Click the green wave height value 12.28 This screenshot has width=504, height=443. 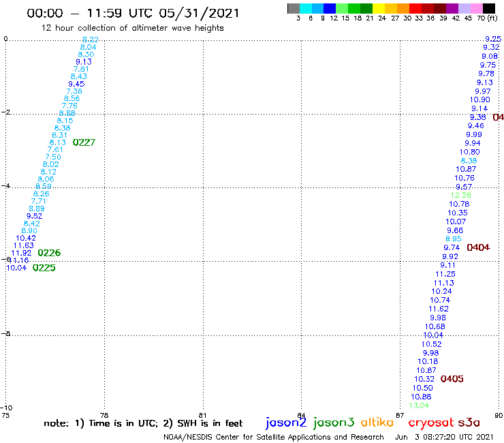461,195
